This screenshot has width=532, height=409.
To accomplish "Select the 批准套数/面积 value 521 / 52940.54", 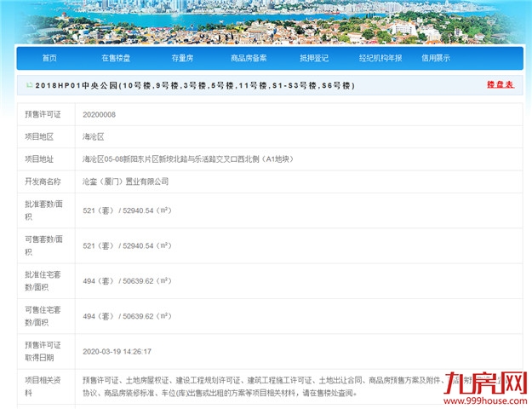I will [127, 210].
